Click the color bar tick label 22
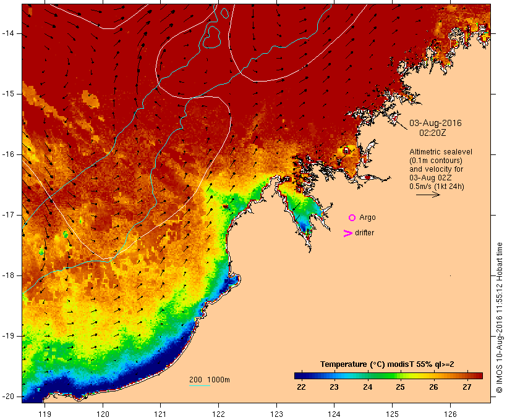The height and width of the screenshot is (420, 507). [x=301, y=387]
